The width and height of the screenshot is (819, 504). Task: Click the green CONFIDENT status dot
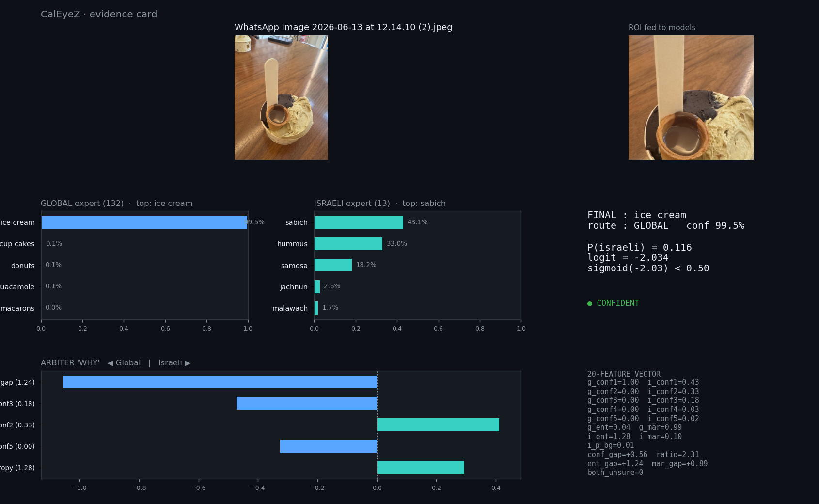pos(590,304)
